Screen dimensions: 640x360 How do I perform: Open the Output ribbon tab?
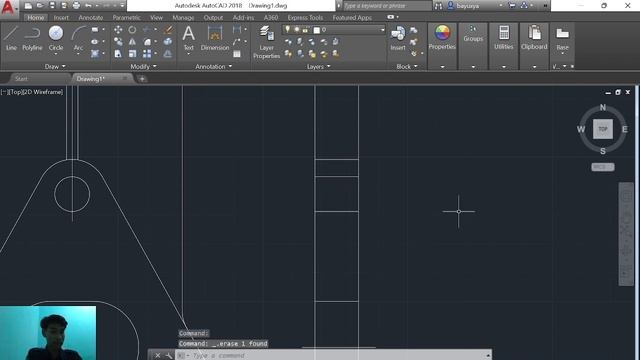(213, 18)
